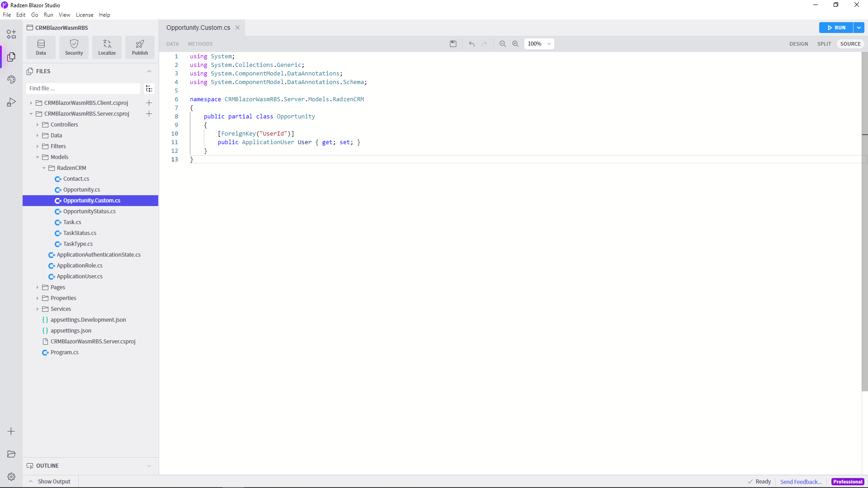The width and height of the screenshot is (868, 488).
Task: Open the License menu
Action: 85,15
